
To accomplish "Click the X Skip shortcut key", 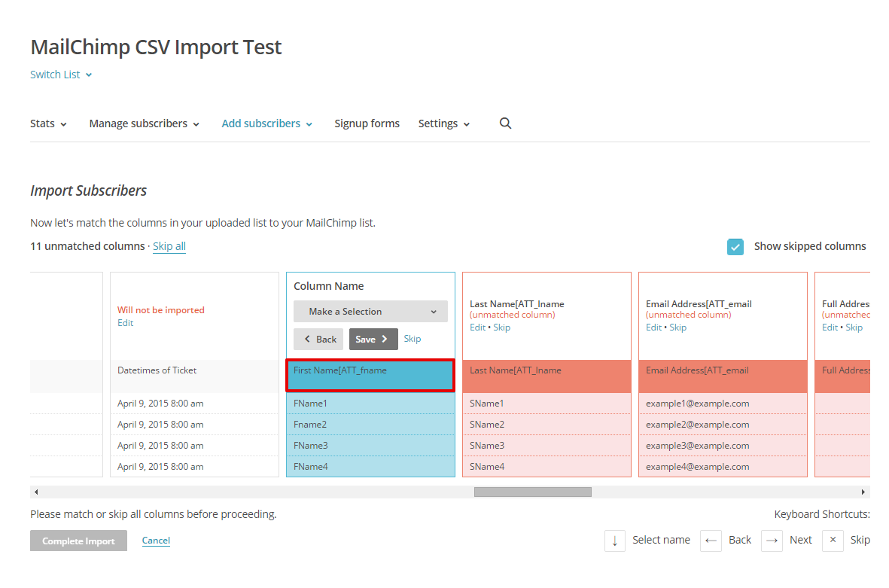I will pos(833,541).
